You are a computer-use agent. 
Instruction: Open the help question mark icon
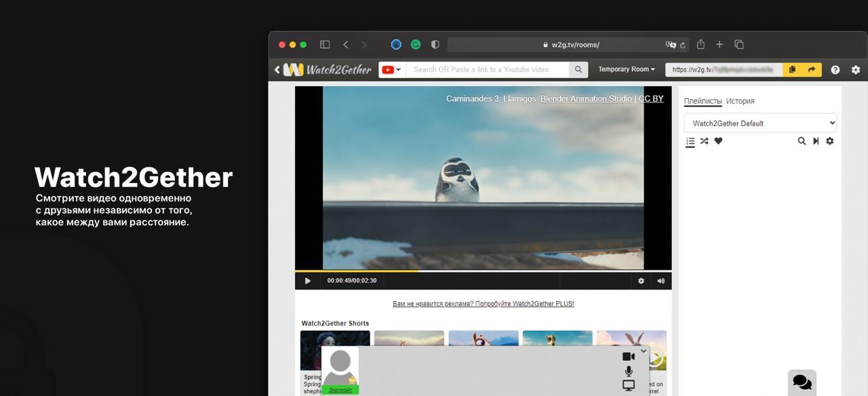point(835,70)
